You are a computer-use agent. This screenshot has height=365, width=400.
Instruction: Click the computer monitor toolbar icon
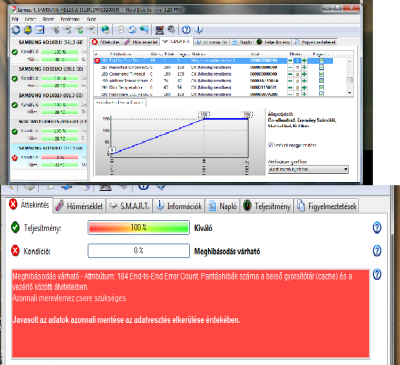(x=159, y=30)
